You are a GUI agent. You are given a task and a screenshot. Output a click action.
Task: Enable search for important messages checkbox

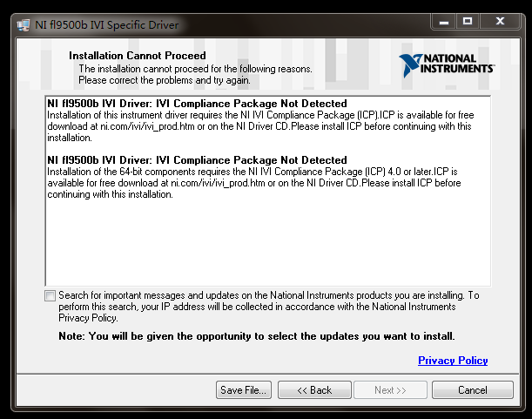(x=50, y=296)
